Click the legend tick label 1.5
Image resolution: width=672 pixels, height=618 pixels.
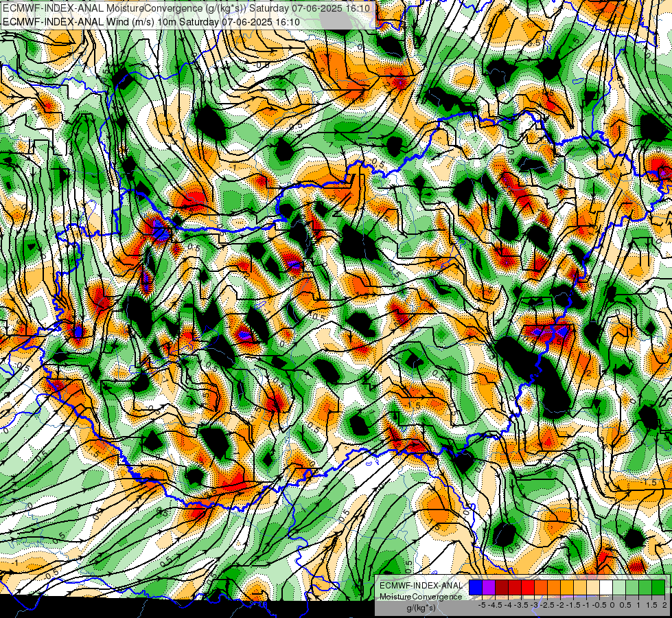click(651, 605)
